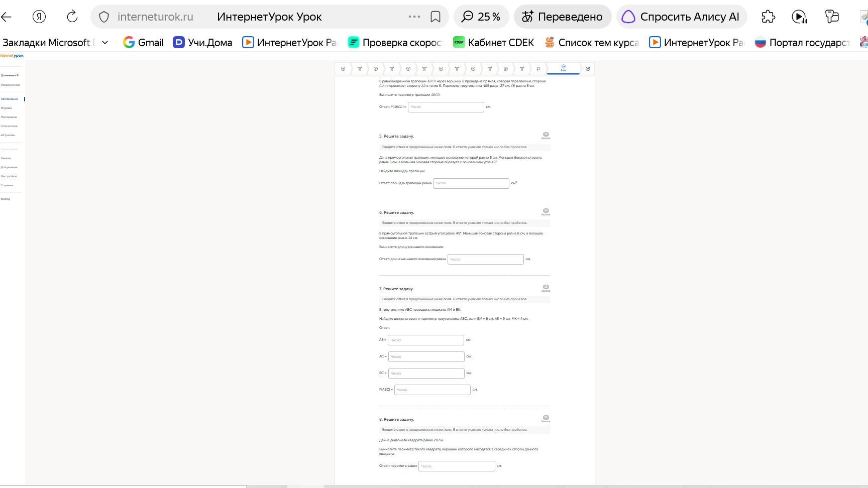The height and width of the screenshot is (488, 868).
Task: Click the BC answer field
Action: pos(426,373)
